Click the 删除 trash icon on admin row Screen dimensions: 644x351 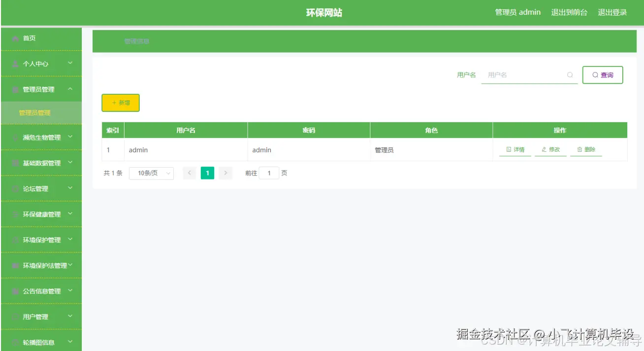[579, 149]
